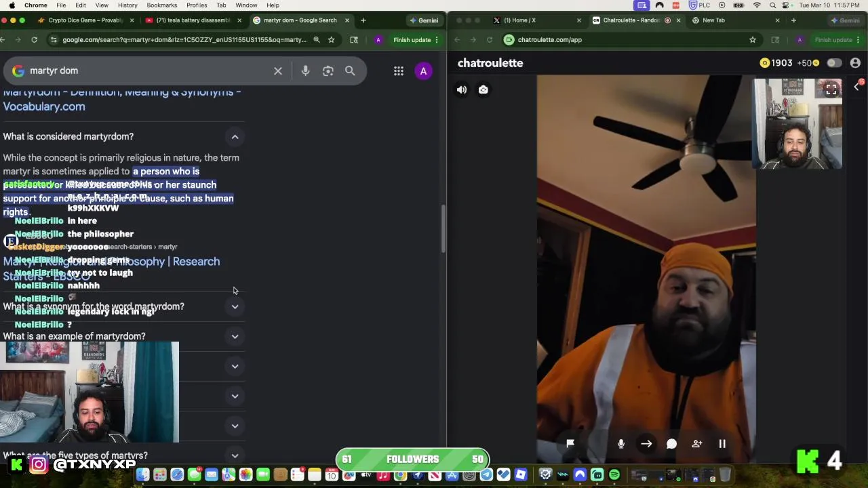Click Gemini button in left Chrome window
The image size is (868, 488).
coord(424,20)
